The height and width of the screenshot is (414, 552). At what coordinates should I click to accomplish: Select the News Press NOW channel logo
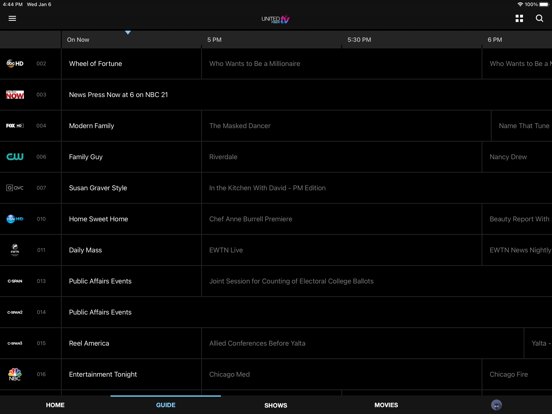(x=15, y=94)
